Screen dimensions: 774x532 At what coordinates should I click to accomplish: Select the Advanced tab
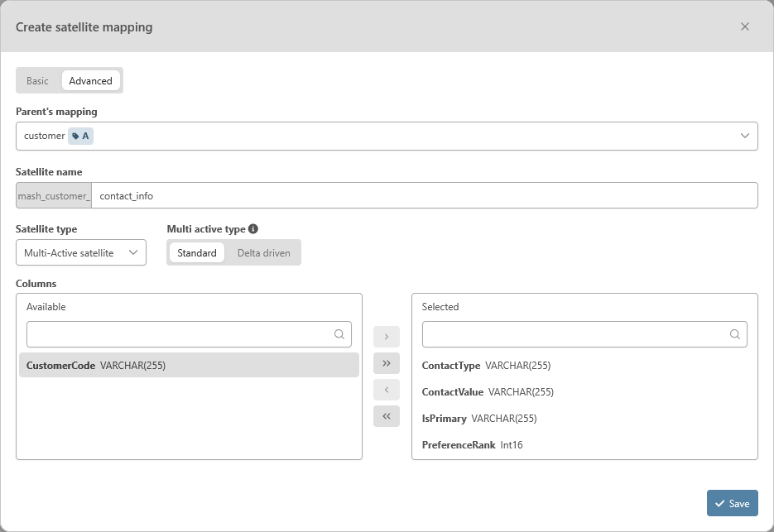tap(91, 81)
